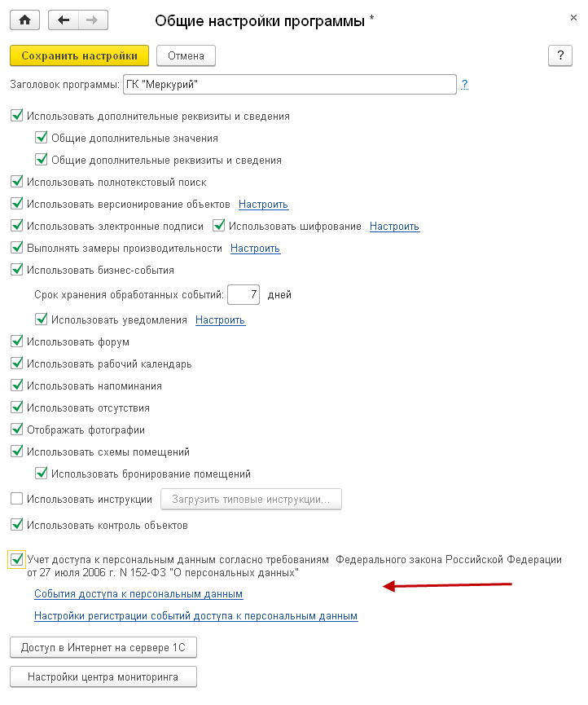The width and height of the screenshot is (588, 705).
Task: Uncheck Использовать шифрование
Action: [219, 227]
